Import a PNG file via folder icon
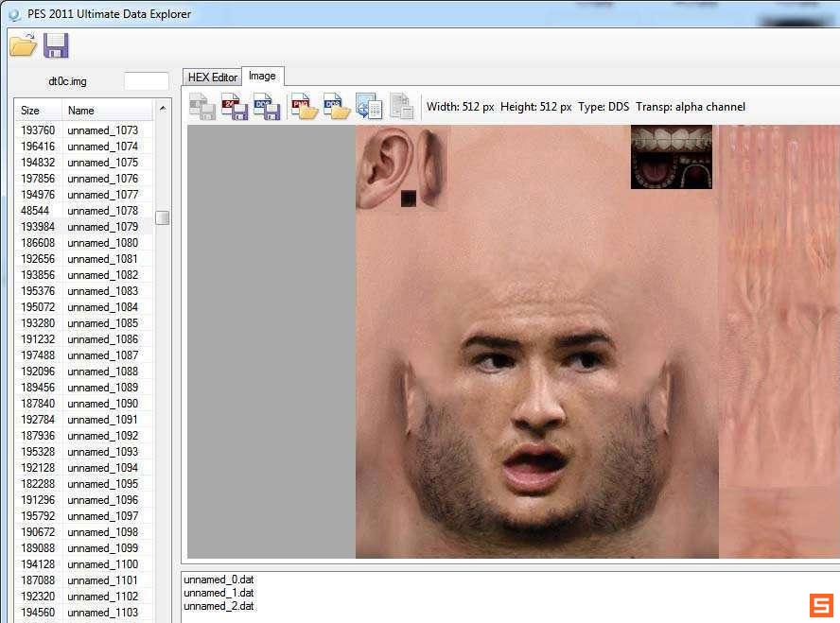Viewport: 840px width, 623px height. 304,107
